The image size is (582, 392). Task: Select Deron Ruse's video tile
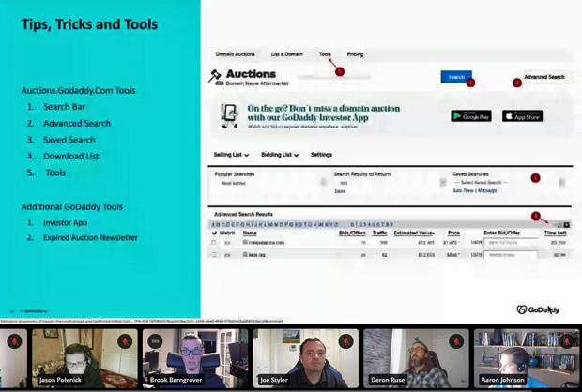(x=416, y=358)
